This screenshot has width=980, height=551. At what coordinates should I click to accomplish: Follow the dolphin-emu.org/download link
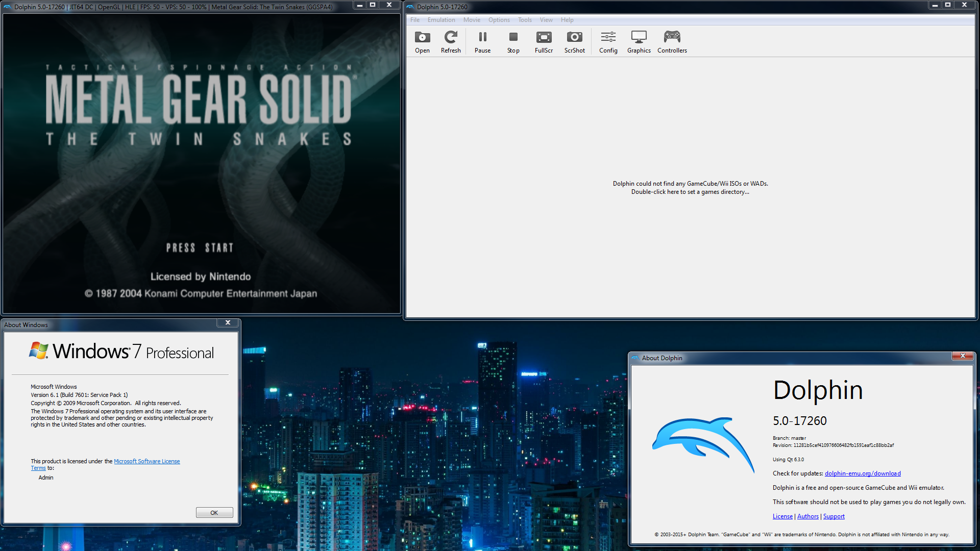pyautogui.click(x=863, y=473)
